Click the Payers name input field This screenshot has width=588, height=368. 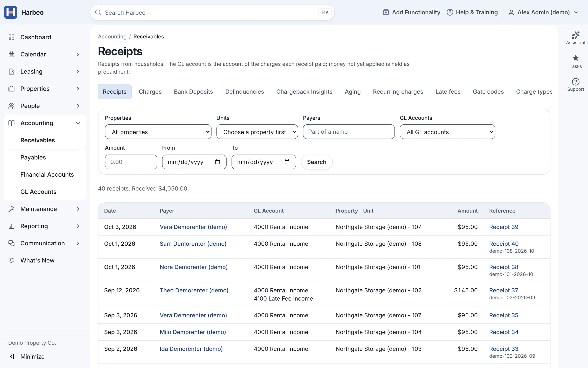pos(349,132)
